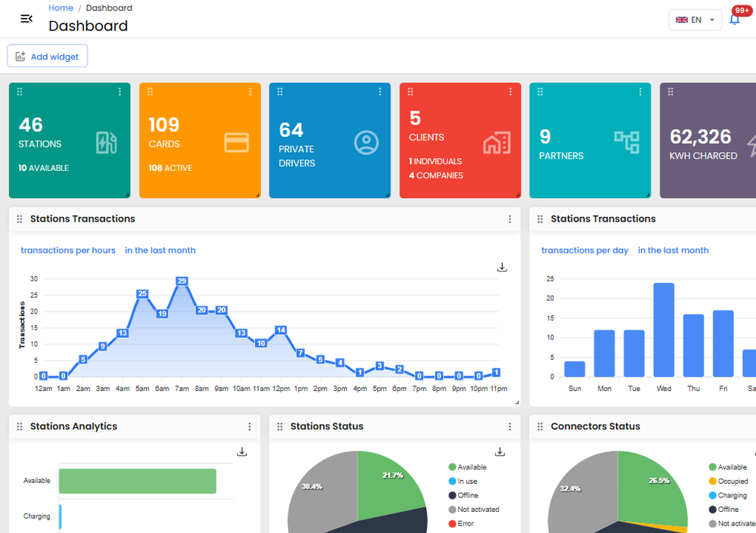Click the user profile icon on Private Drivers card
The image size is (756, 533).
pyautogui.click(x=367, y=143)
